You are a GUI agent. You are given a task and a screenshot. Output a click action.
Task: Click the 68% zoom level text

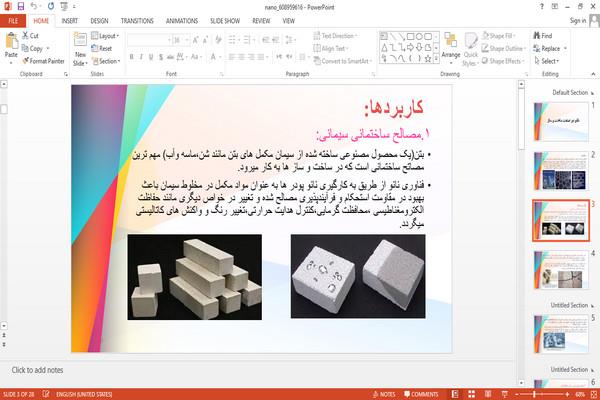pos(580,394)
